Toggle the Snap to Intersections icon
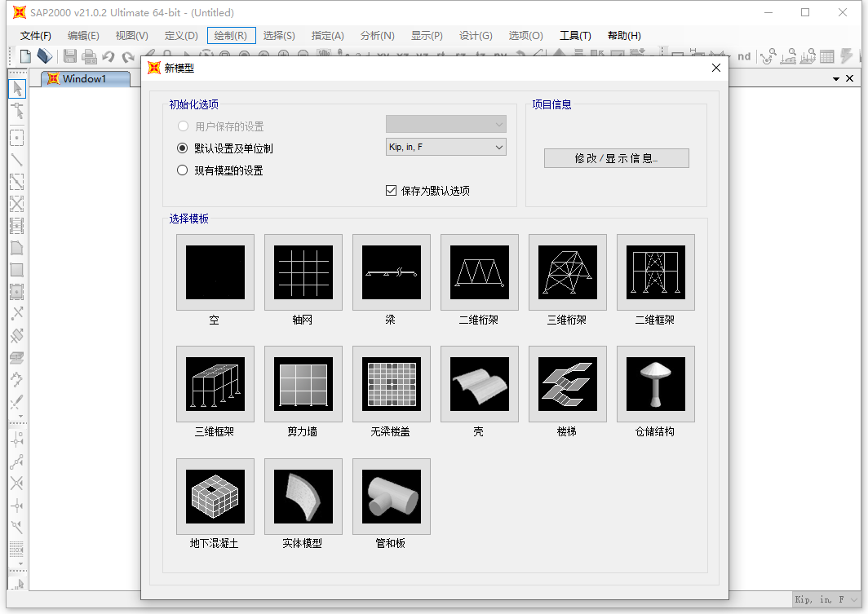 click(17, 484)
